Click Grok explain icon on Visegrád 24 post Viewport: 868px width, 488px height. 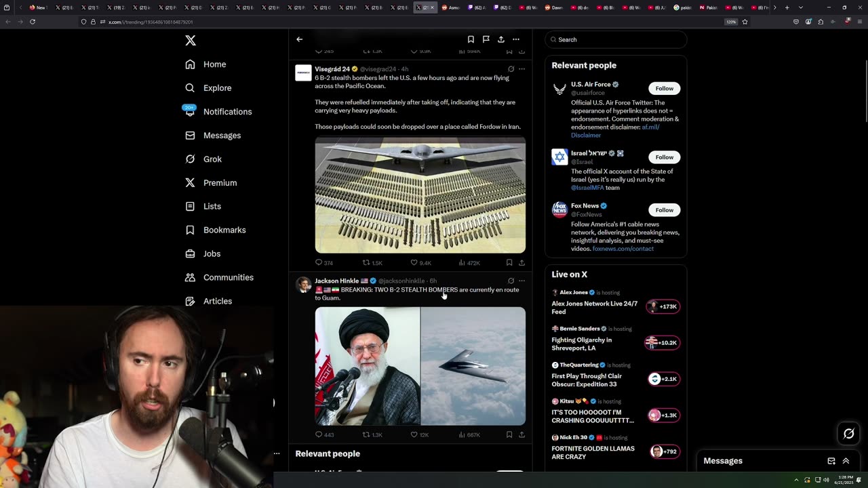tap(511, 69)
